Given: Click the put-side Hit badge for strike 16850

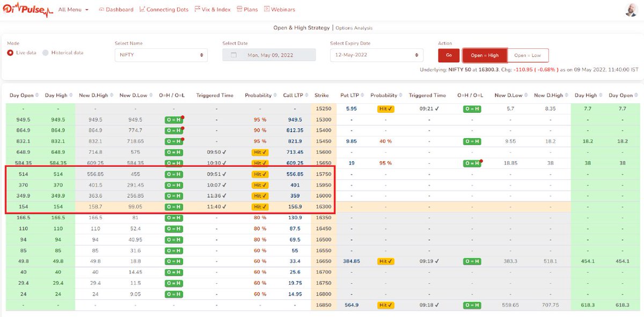Looking at the screenshot, I should (385, 305).
